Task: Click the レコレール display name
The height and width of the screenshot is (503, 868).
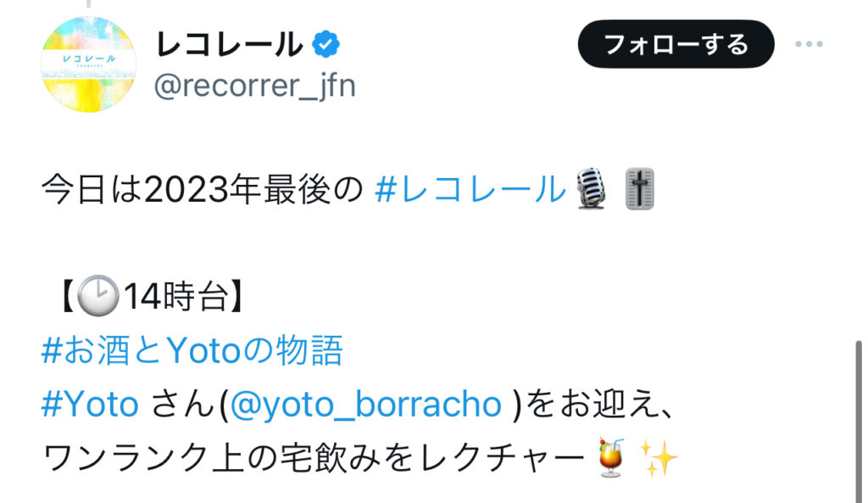Action: coord(230,45)
